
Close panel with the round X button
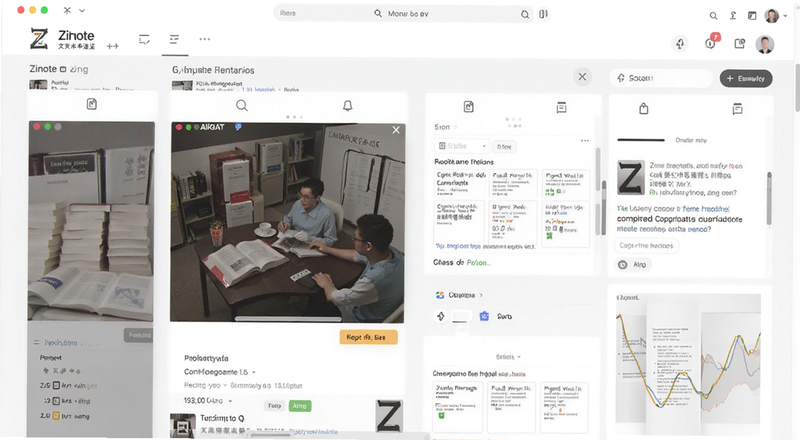pyautogui.click(x=582, y=77)
